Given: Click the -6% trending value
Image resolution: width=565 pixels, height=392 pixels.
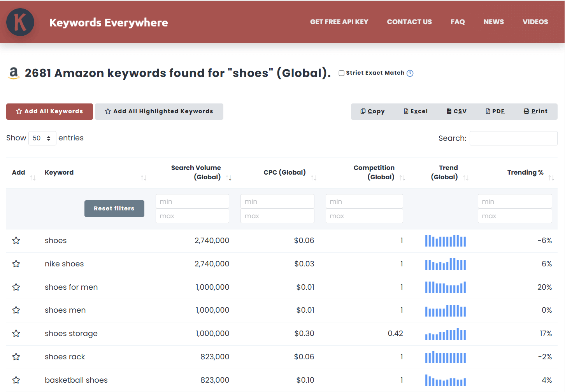Looking at the screenshot, I should coord(544,240).
